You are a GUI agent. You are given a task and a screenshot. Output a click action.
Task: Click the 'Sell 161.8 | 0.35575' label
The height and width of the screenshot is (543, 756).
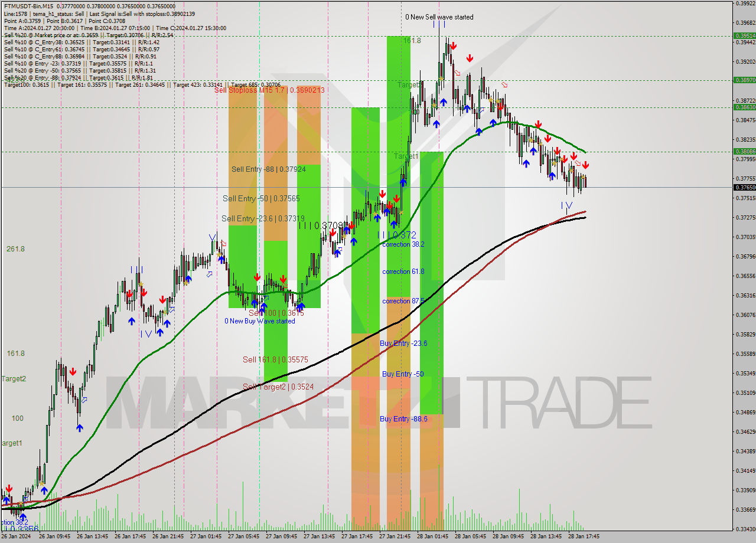point(275,359)
